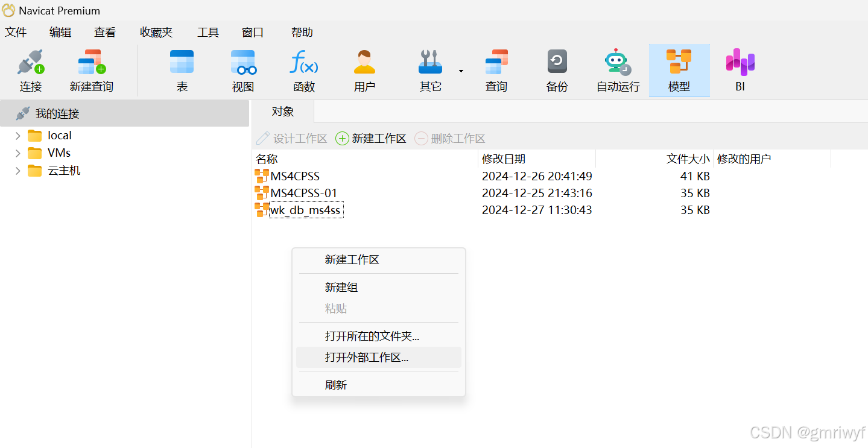Select the 函数 (Function) toolbar icon
The height and width of the screenshot is (448, 868).
[x=304, y=63]
